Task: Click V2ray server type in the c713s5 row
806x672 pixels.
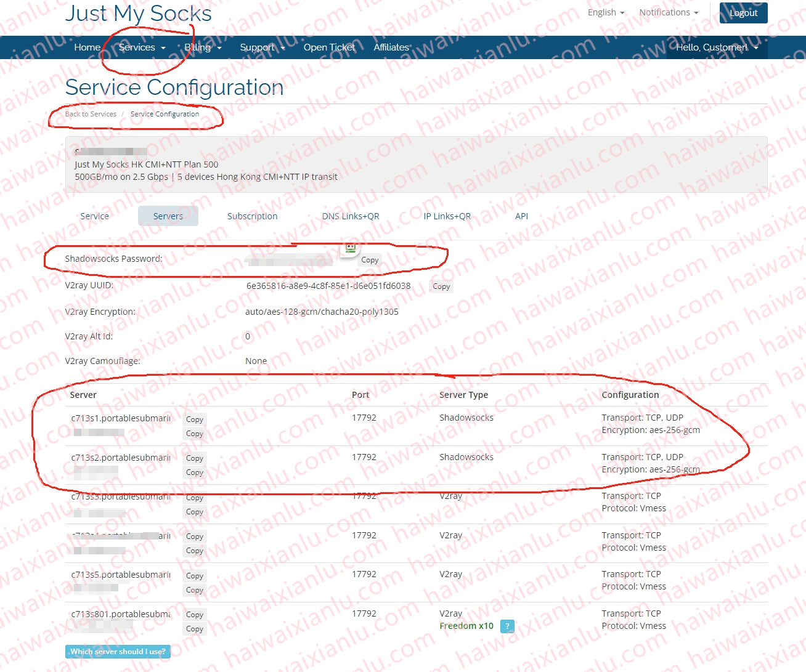Action: pyautogui.click(x=450, y=574)
